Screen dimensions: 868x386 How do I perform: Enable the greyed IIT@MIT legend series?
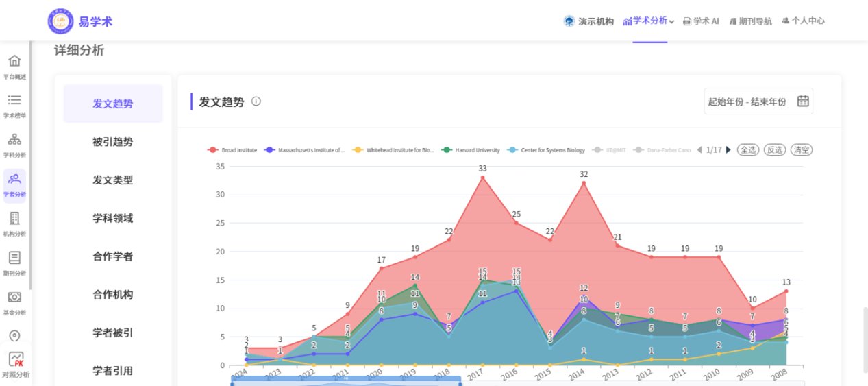[610, 150]
